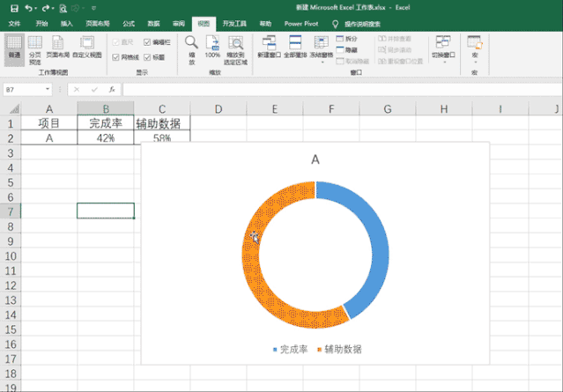This screenshot has height=392, width=563.
Task: Open the Help (帮助) tab
Action: coord(265,24)
